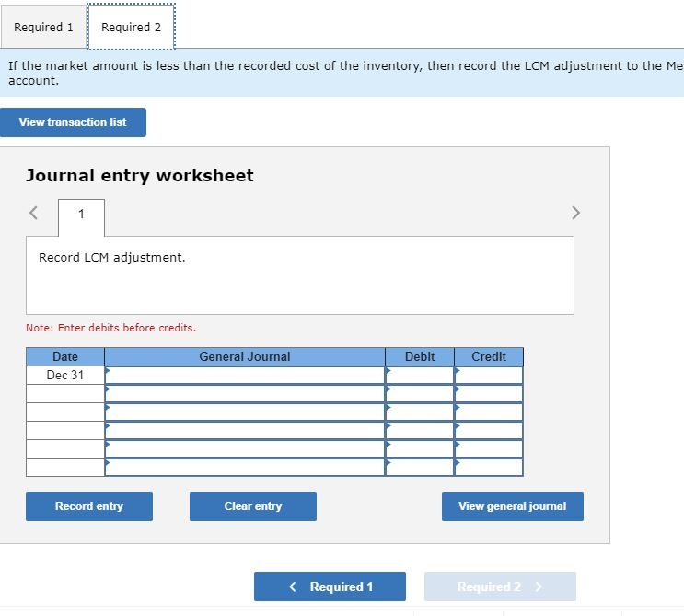The height and width of the screenshot is (616, 684).
Task: Click the 'Record LCM adjustment.' description text
Action: click(112, 258)
